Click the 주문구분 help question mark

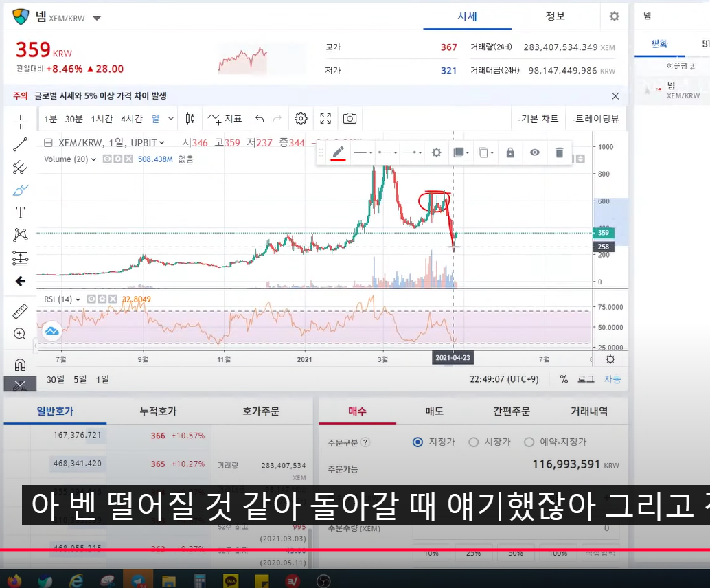[366, 442]
